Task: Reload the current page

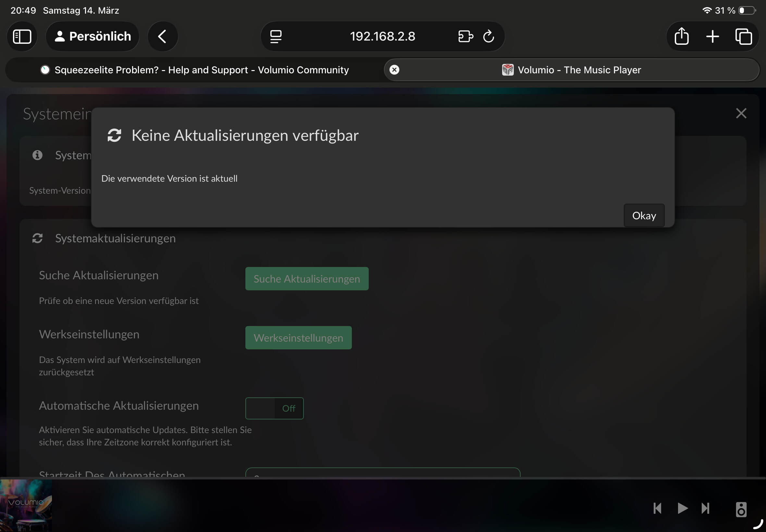Action: tap(488, 36)
